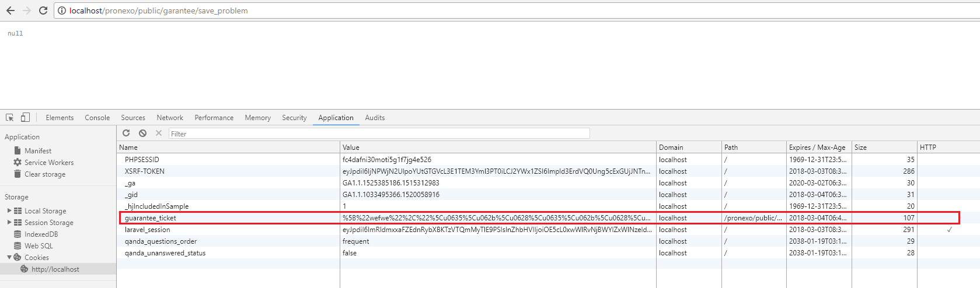
Task: Click the delete selected cookie X icon
Action: (x=158, y=134)
